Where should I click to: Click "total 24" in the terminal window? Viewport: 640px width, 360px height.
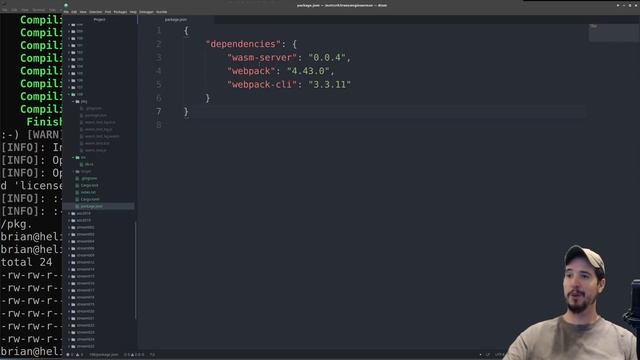point(27,262)
